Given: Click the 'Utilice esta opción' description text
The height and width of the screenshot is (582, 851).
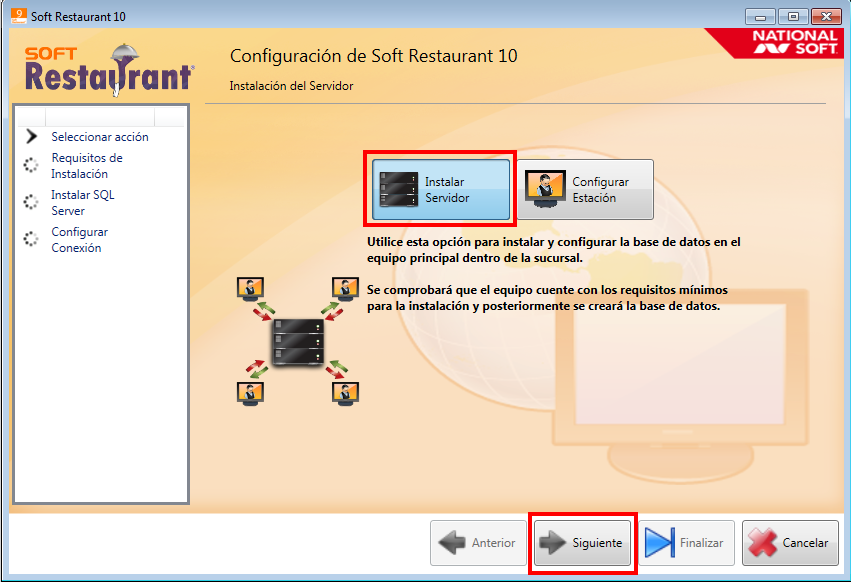Looking at the screenshot, I should tap(554, 250).
